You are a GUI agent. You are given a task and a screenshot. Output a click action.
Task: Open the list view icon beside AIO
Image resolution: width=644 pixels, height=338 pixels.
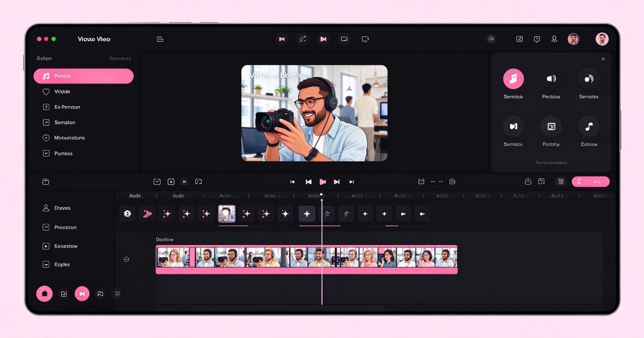(x=561, y=182)
